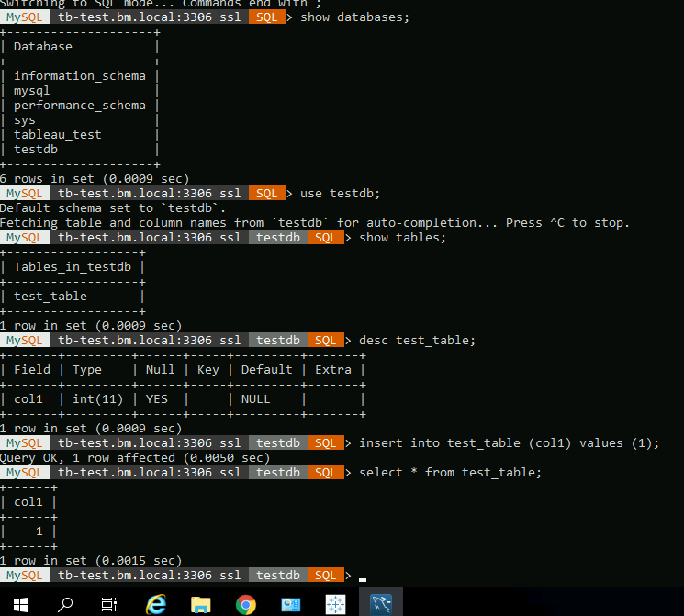Click 'SQL' badge on the last empty prompt
The height and width of the screenshot is (616, 684).
325,576
